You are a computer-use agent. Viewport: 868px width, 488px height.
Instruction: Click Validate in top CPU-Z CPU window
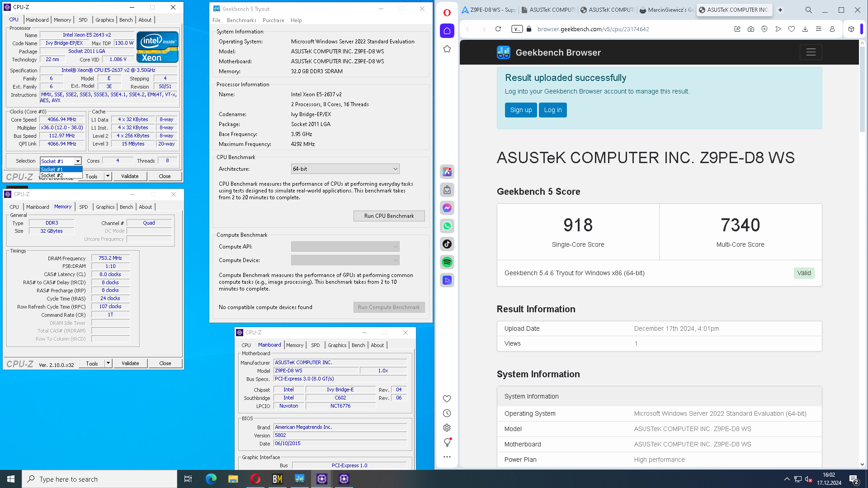[x=130, y=176]
